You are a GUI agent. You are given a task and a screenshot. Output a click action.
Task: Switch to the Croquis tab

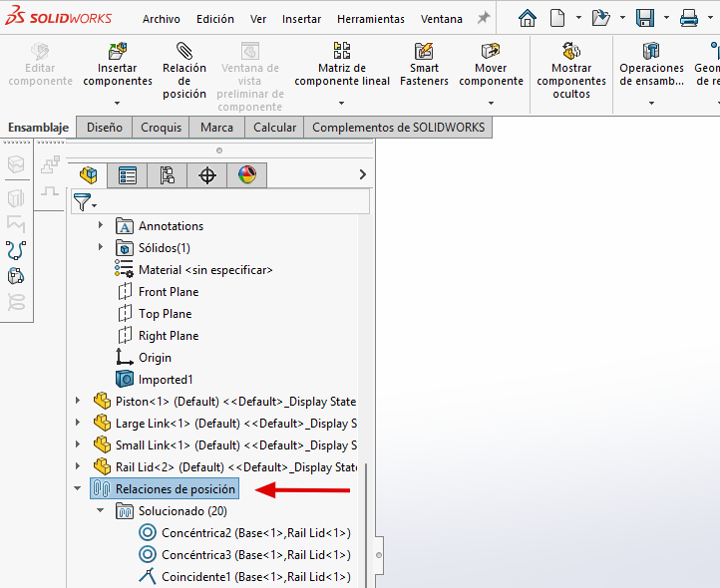162,128
